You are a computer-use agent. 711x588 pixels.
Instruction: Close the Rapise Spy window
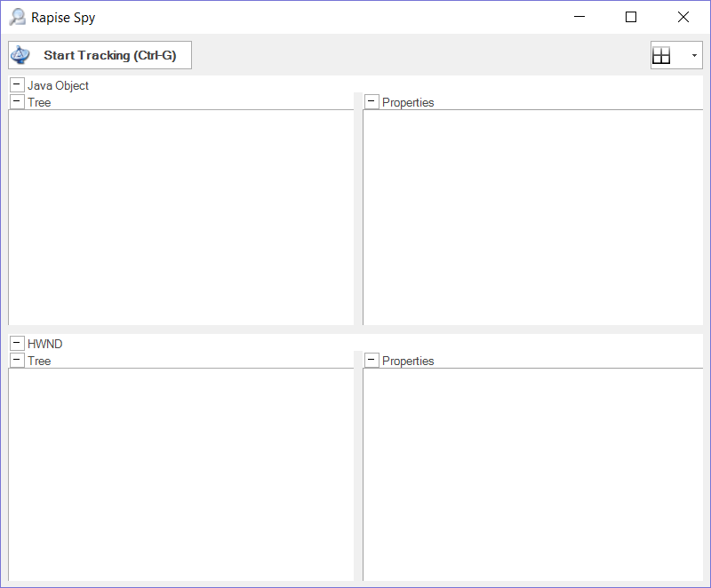coord(683,17)
